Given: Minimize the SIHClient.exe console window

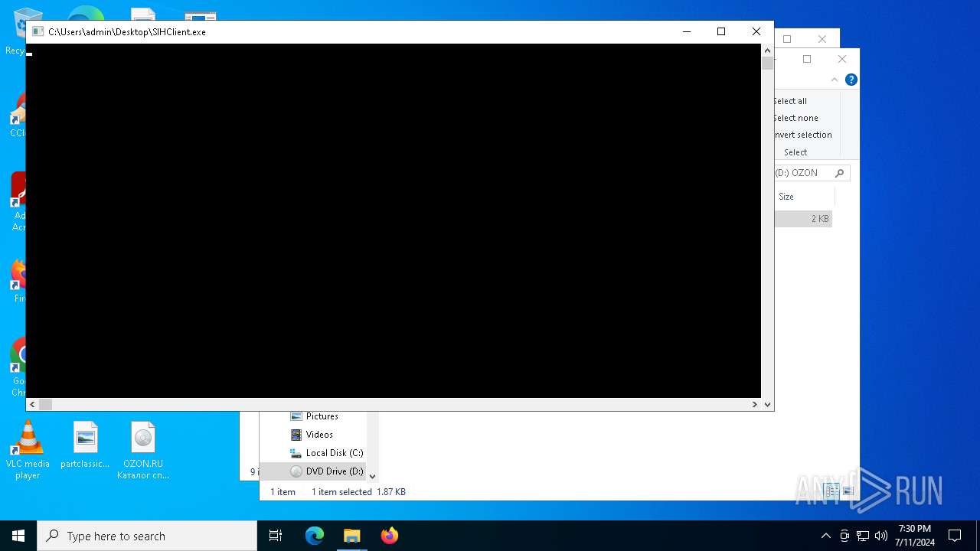Looking at the screenshot, I should pos(687,31).
